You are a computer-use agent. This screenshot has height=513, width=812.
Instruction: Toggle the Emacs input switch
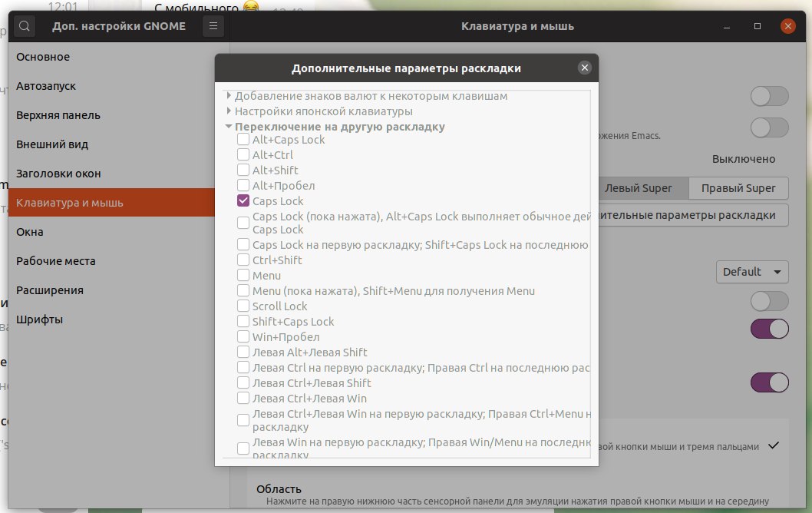770,127
